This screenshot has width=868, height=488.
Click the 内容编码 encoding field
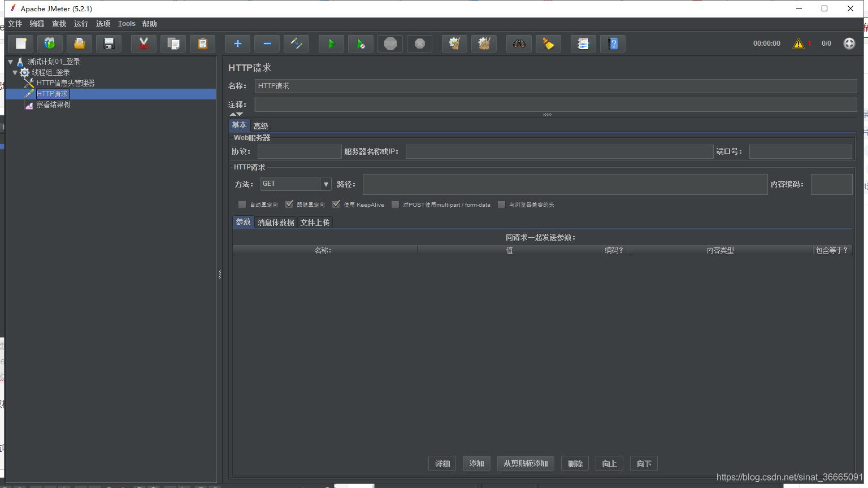pos(832,184)
